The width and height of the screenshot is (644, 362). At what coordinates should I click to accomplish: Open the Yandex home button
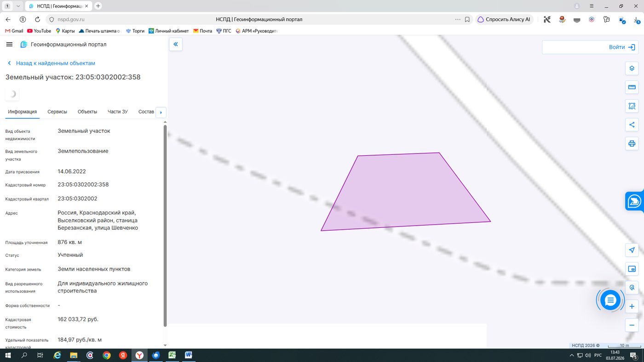click(x=23, y=20)
